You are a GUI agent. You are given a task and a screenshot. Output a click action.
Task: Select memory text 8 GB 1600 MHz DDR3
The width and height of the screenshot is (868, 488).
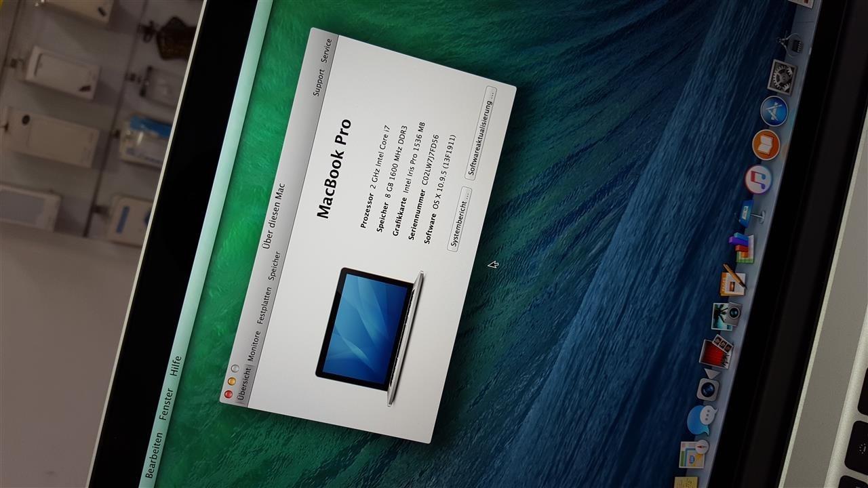[x=395, y=162]
